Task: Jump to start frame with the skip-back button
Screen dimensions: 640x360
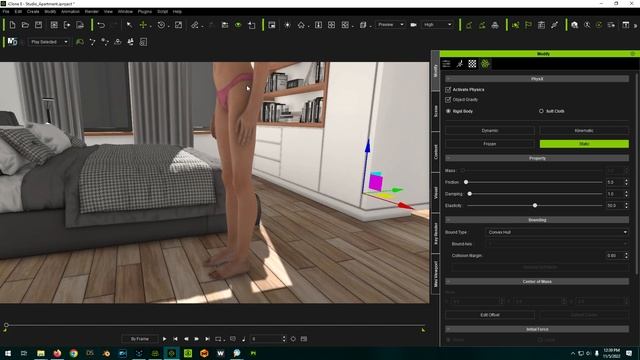Action: (x=175, y=339)
